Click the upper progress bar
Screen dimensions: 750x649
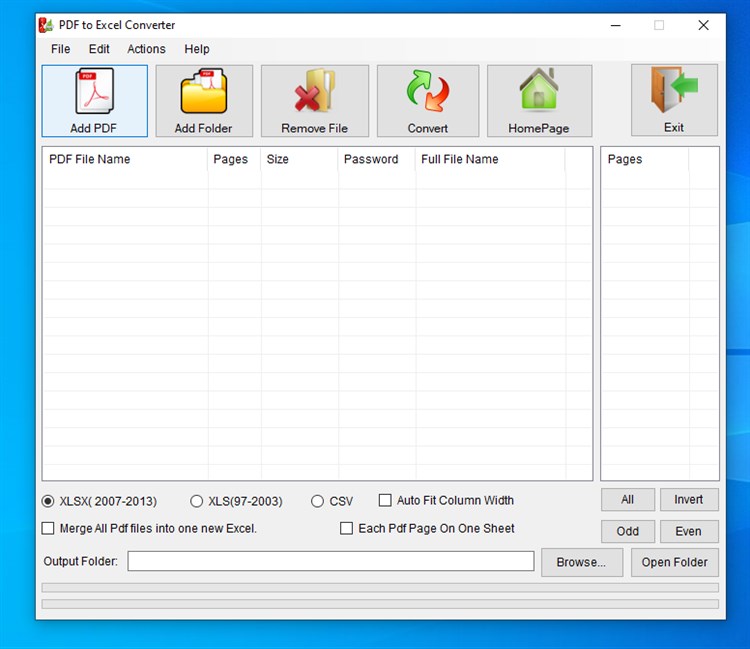click(380, 588)
